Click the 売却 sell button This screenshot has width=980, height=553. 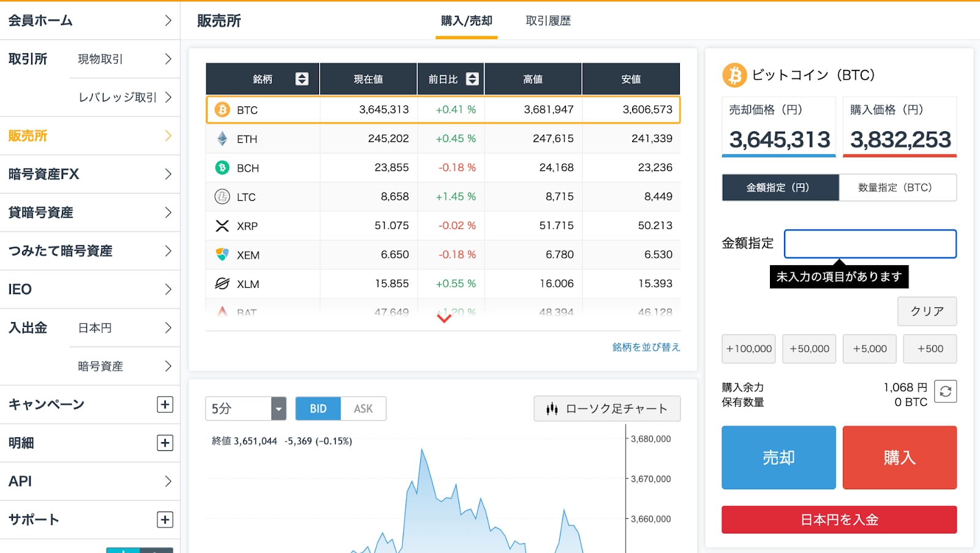coord(778,457)
